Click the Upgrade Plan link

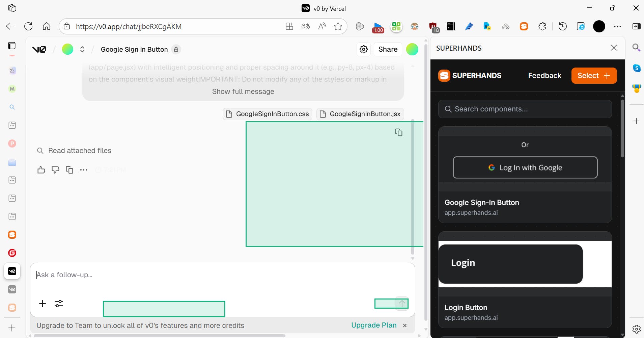point(374,325)
